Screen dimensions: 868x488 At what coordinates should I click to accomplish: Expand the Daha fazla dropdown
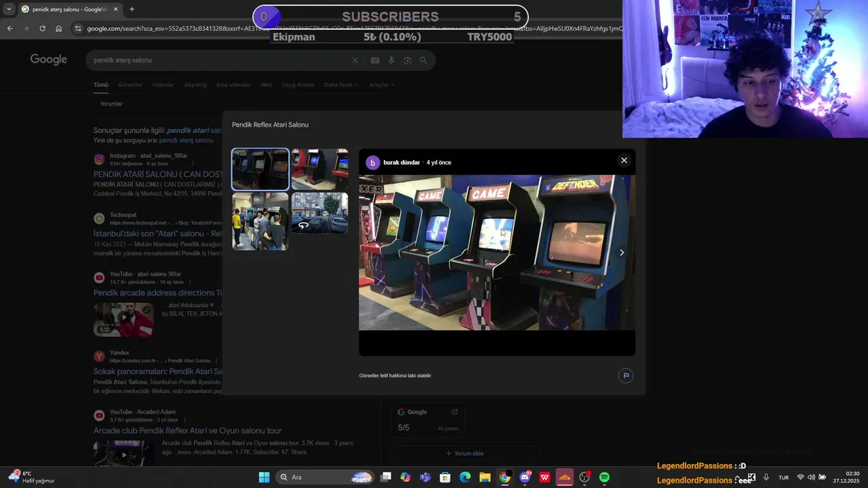[340, 85]
